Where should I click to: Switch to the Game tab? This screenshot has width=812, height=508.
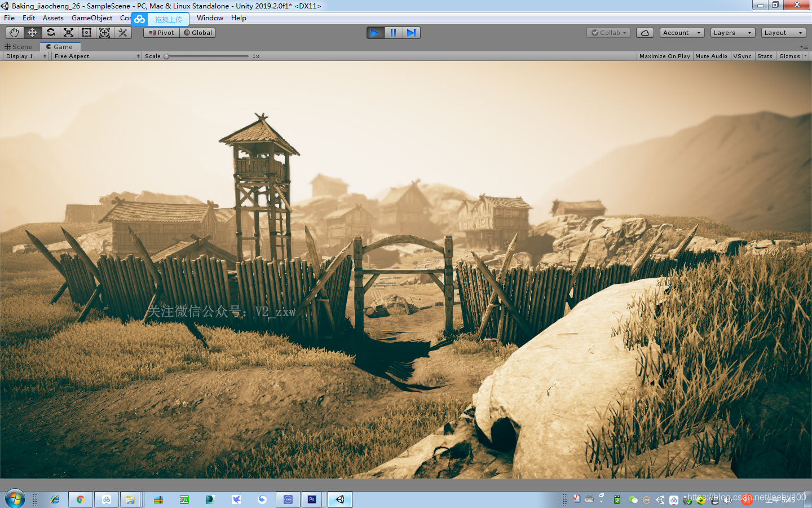(x=60, y=47)
